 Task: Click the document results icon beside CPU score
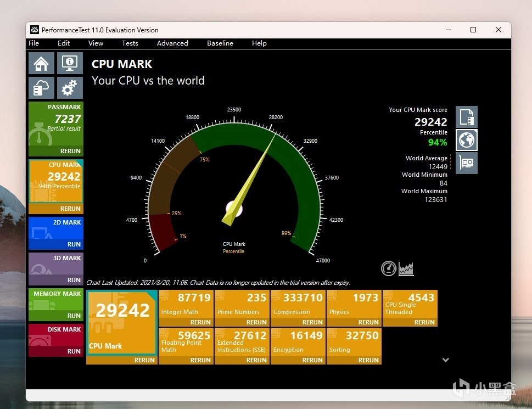[x=467, y=117]
